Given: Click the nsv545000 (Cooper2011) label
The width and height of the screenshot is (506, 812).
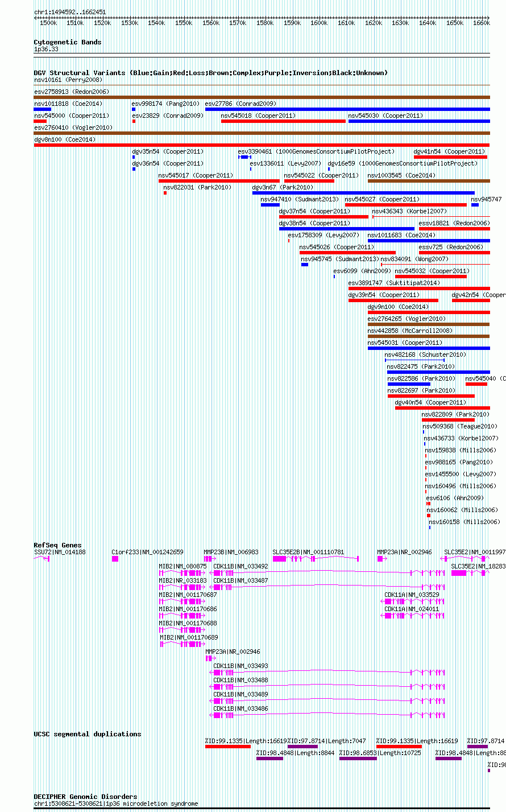Looking at the screenshot, I should [x=71, y=116].
